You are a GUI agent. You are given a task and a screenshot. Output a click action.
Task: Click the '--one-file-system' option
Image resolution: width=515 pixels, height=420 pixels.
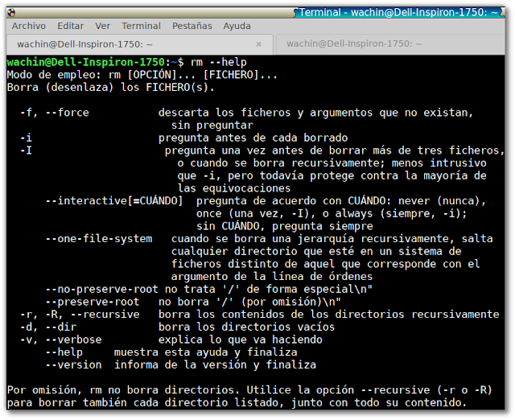tap(99, 238)
